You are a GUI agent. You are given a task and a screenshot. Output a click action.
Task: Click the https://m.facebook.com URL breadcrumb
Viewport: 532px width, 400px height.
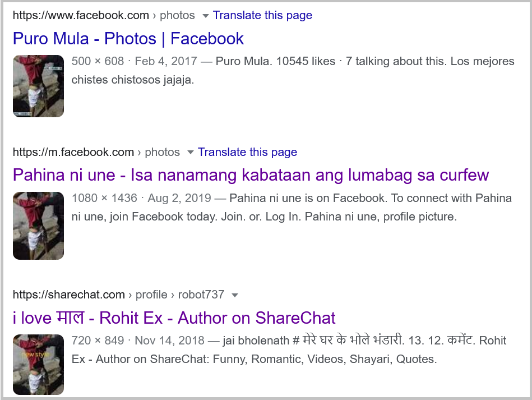(73, 152)
